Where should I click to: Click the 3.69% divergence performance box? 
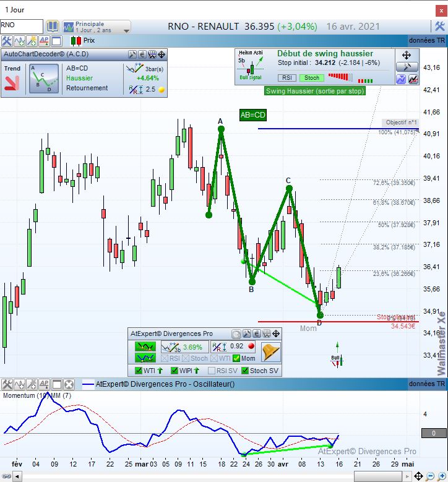184,347
